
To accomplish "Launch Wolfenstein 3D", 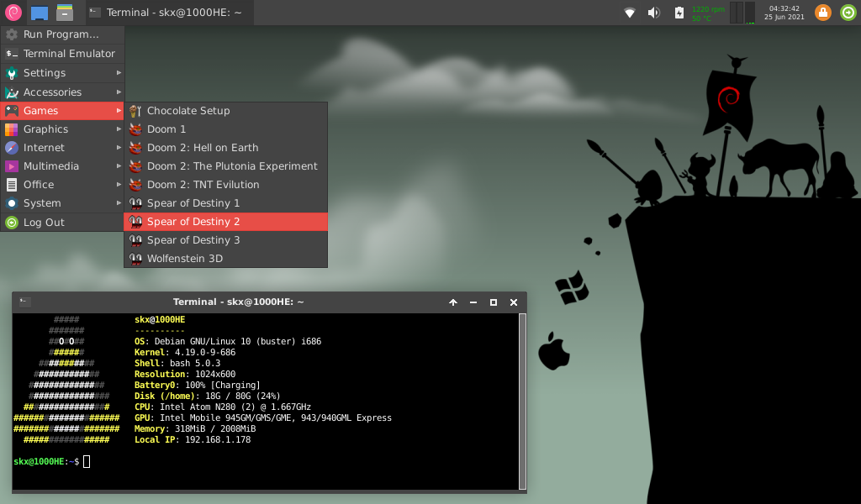I will point(225,259).
